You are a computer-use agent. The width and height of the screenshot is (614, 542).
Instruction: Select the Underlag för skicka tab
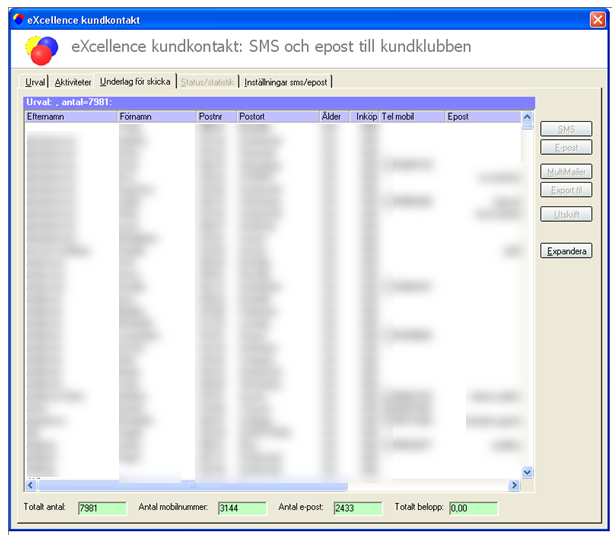[135, 81]
